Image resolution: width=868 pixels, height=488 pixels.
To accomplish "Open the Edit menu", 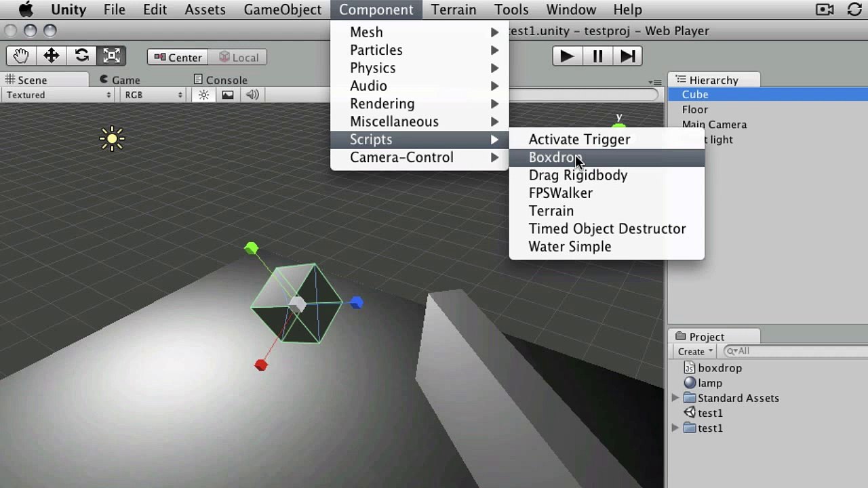I will click(155, 9).
